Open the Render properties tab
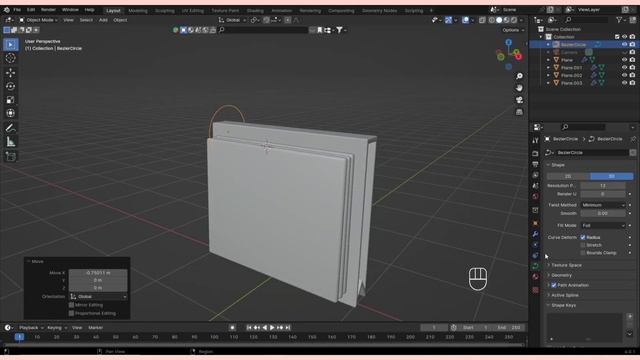Viewport: 640px width, 360px height. pyautogui.click(x=535, y=153)
